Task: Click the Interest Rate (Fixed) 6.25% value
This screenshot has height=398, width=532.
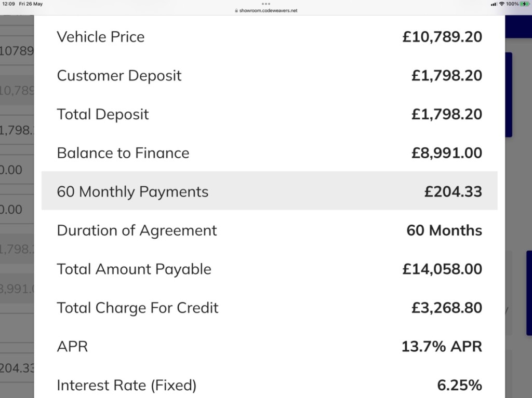Action: pos(459,385)
